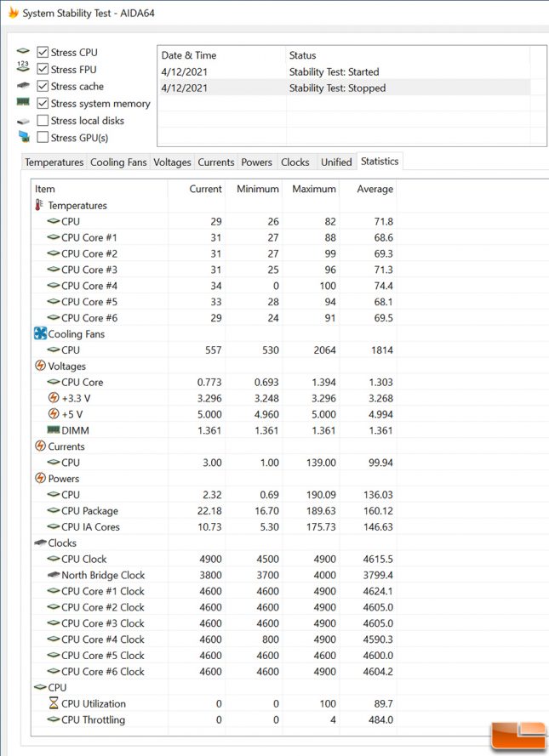549x756 pixels.
Task: Click the cache chip icon beside Stress cache
Action: 23,85
